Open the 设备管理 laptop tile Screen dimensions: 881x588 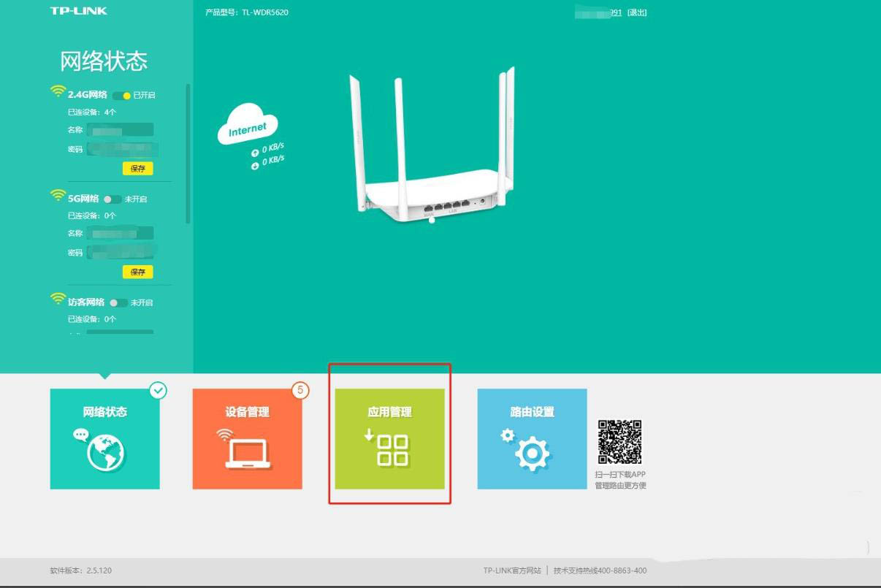[247, 439]
